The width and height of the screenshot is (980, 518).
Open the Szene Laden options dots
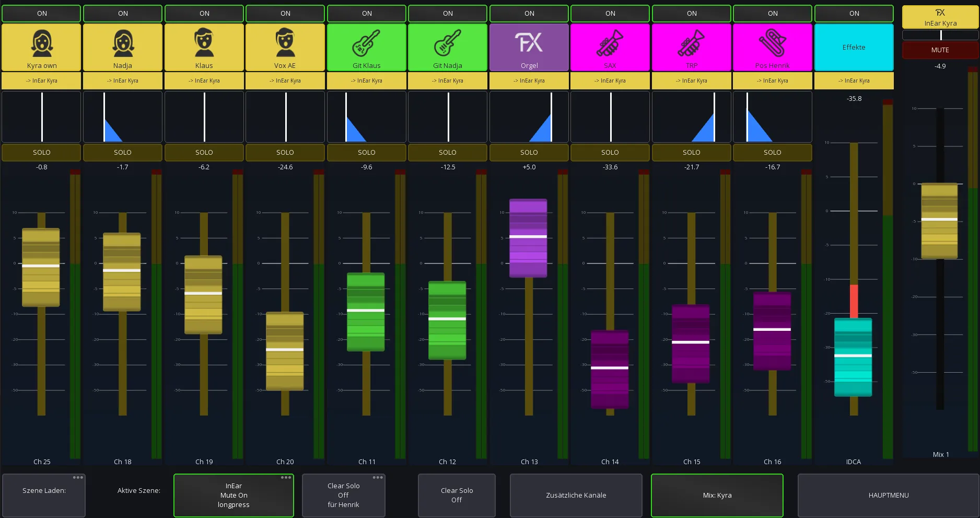click(78, 477)
